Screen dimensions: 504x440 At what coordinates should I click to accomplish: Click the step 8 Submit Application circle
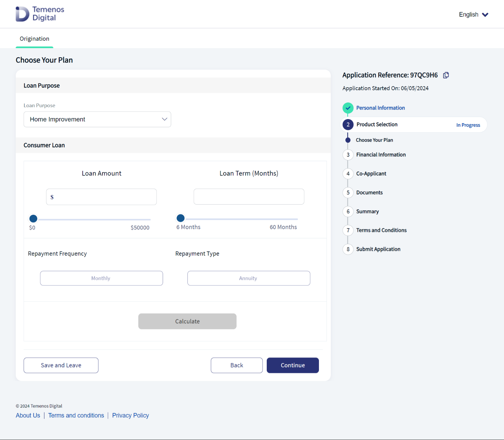(348, 249)
